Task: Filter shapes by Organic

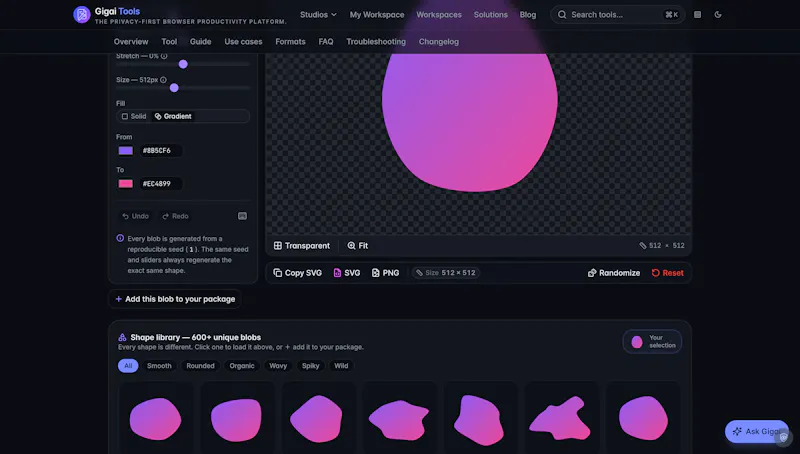Action: pos(242,366)
